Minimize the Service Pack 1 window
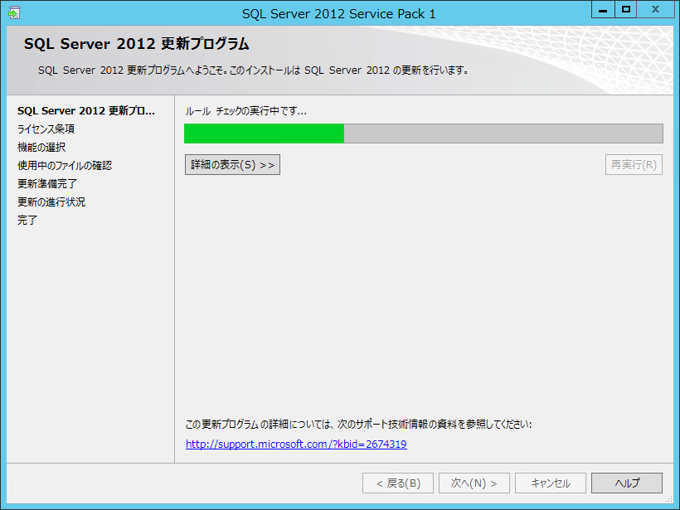 [603, 10]
